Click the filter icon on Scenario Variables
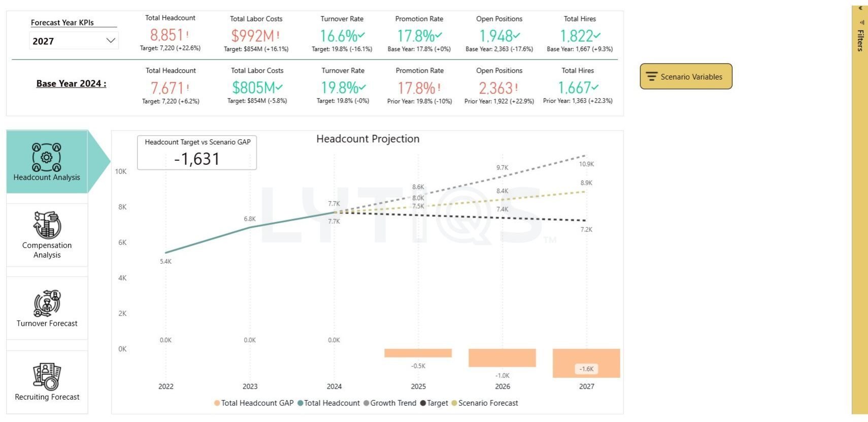This screenshot has width=868, height=422. click(x=652, y=77)
